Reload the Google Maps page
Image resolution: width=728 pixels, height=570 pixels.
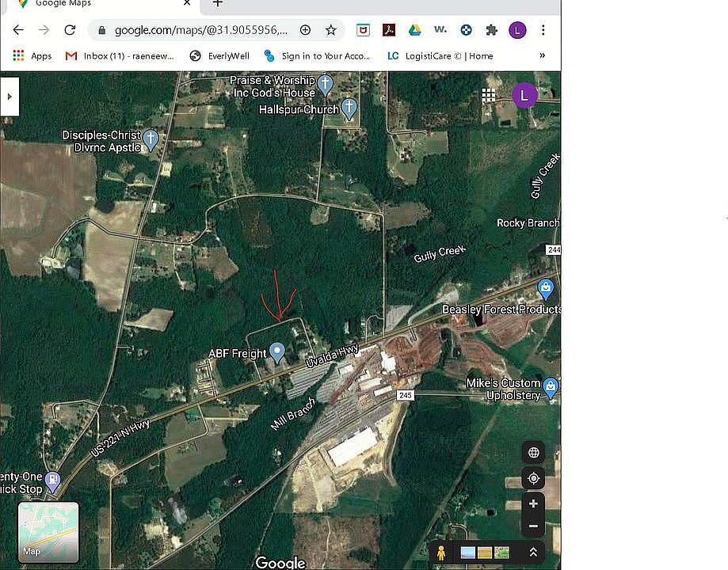click(71, 30)
